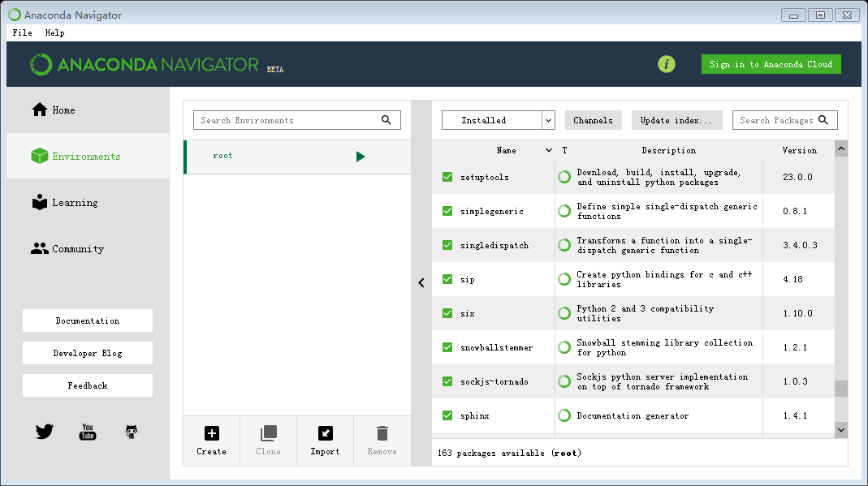The height and width of the screenshot is (486, 868).
Task: Open the Help menu
Action: coord(54,32)
